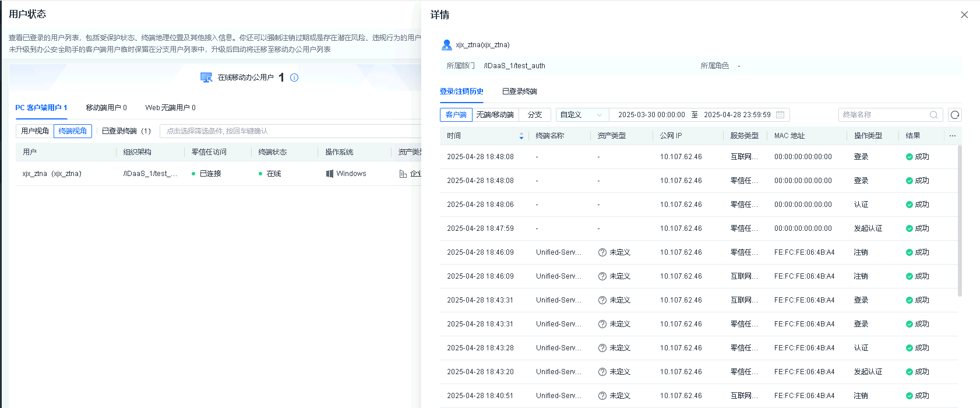Click the details table vertical scrollbar
The height and width of the screenshot is (408, 980).
pos(960,221)
